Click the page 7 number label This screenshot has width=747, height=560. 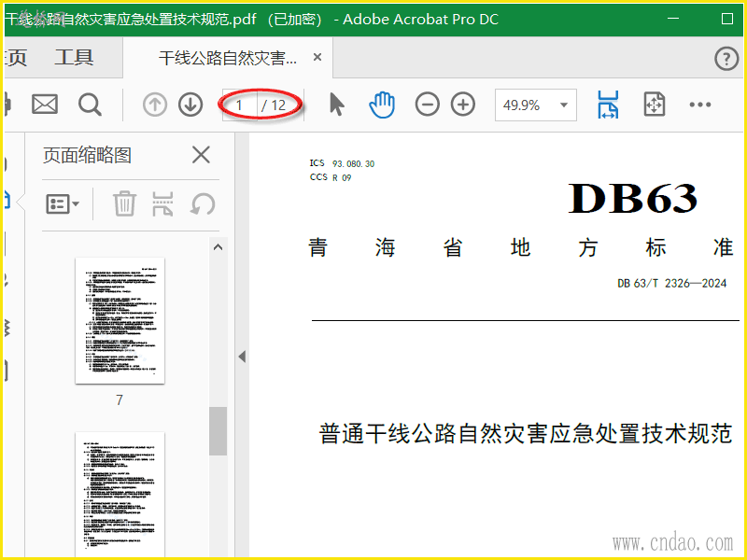[x=120, y=400]
